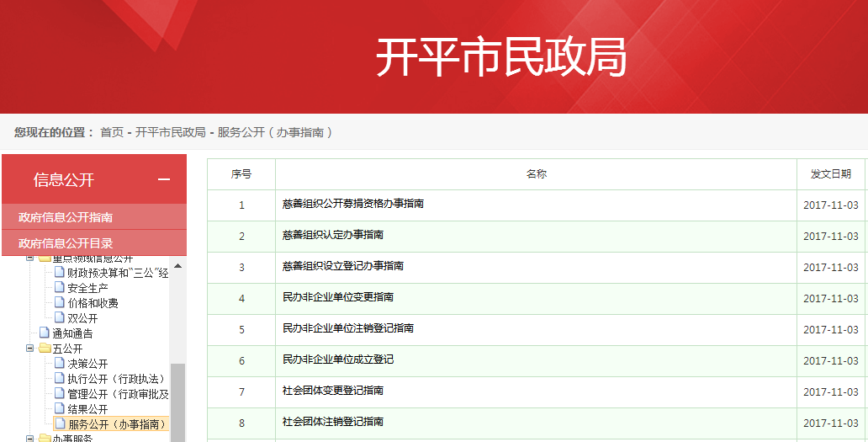Click the 价格和收费 document icon

(x=60, y=303)
